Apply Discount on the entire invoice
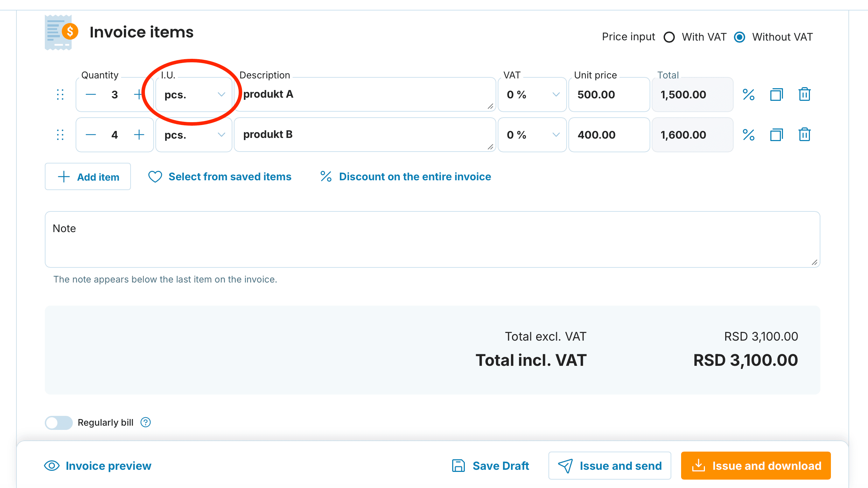The height and width of the screenshot is (488, 868). [405, 177]
